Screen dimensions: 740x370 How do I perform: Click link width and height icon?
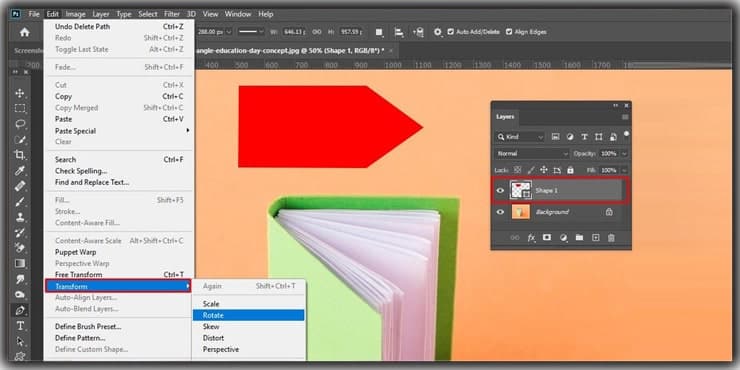coord(317,32)
